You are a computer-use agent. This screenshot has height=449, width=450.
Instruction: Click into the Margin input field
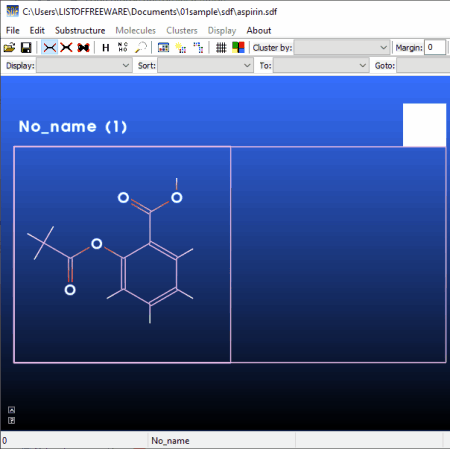435,48
